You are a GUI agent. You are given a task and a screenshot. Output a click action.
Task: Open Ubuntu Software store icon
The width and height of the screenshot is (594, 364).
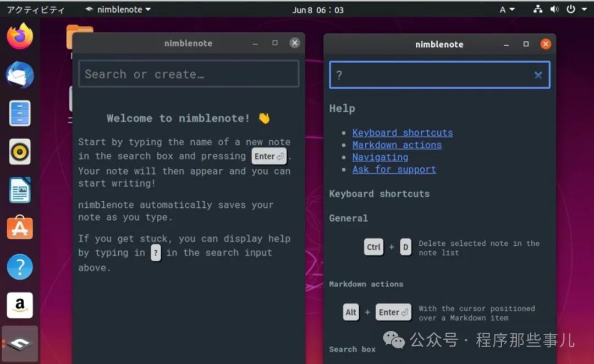pos(20,228)
